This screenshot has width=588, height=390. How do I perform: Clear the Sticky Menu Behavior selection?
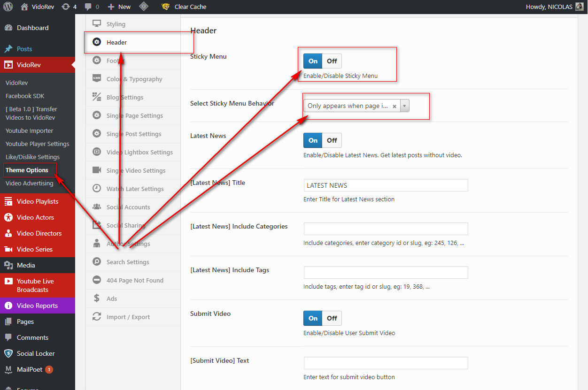coord(395,107)
